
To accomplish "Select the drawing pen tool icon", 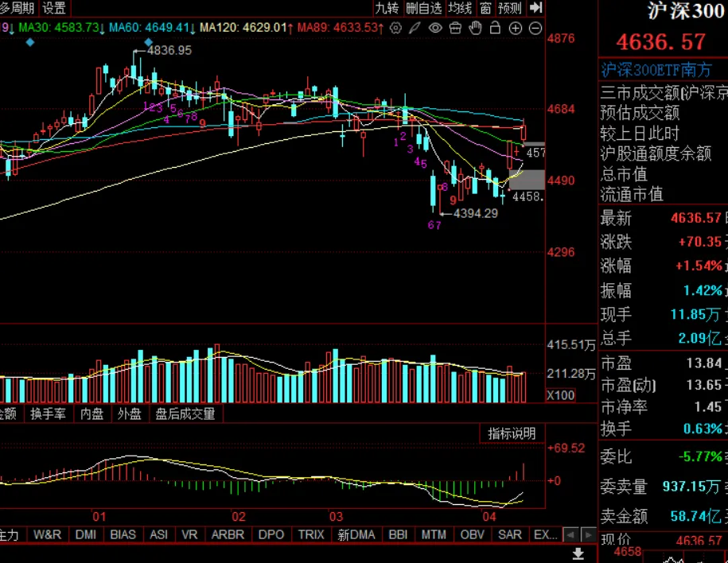I will point(415,29).
